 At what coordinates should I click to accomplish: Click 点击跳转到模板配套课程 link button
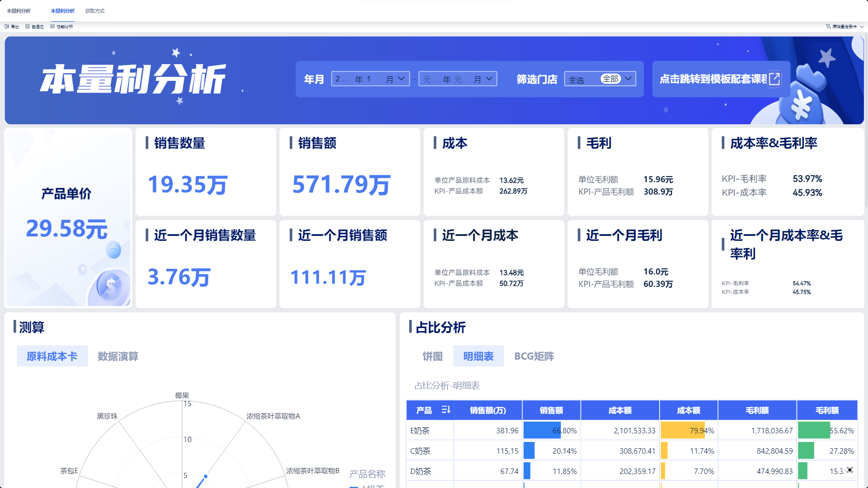tap(713, 79)
